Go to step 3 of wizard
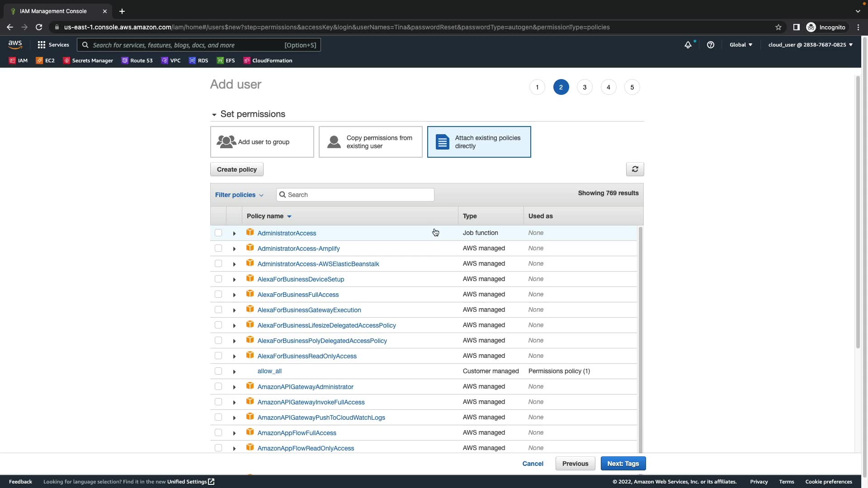 [585, 87]
